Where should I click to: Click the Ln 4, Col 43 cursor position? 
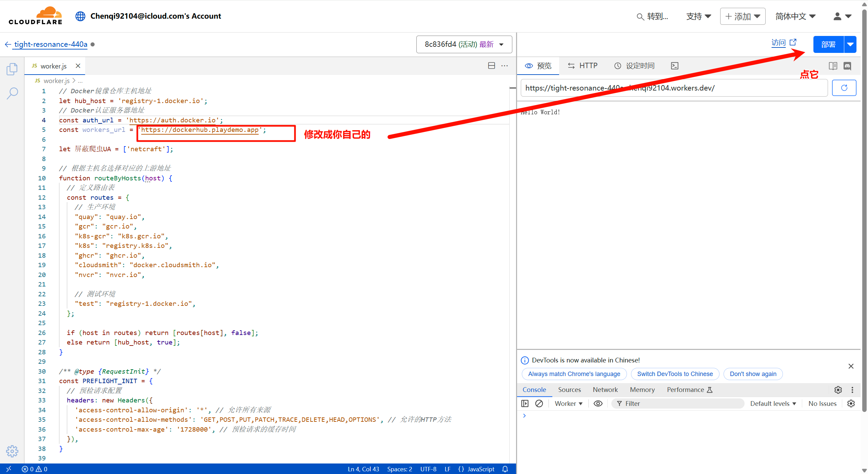[363, 469]
